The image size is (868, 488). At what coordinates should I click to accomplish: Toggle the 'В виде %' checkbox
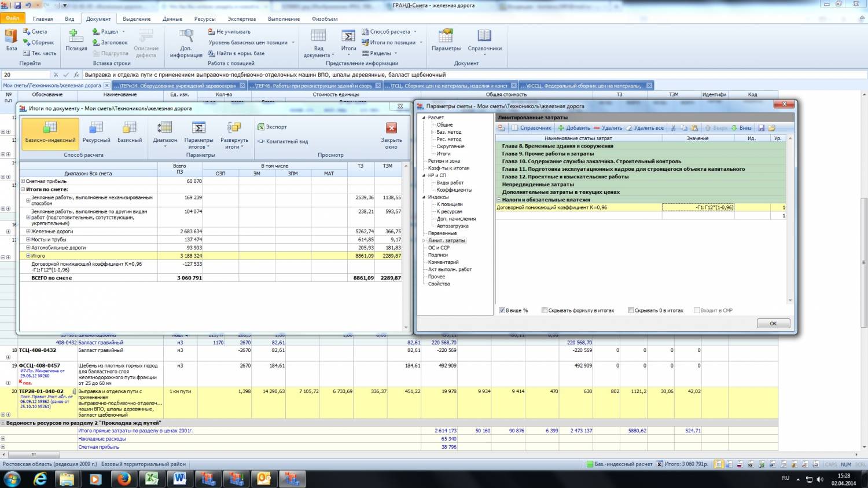502,310
